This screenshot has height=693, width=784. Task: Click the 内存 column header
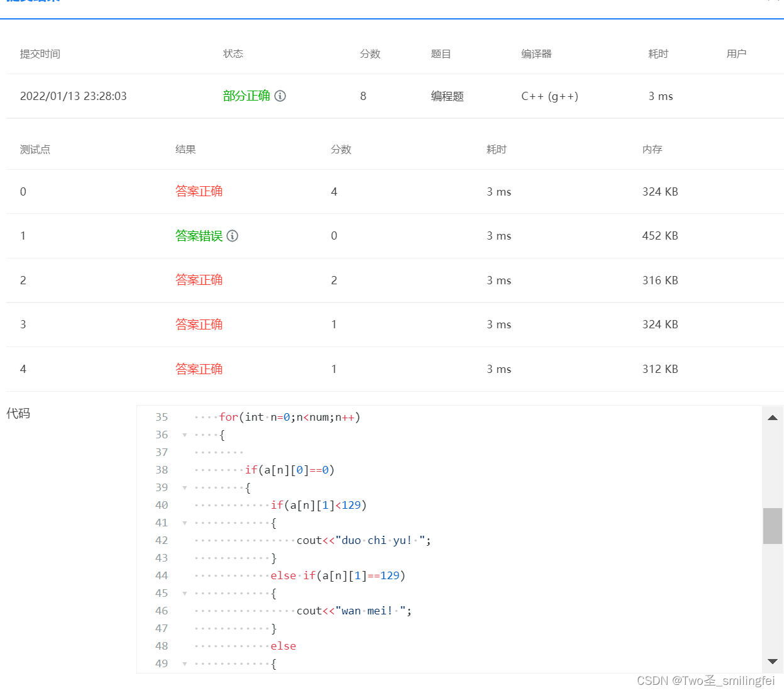pos(653,150)
